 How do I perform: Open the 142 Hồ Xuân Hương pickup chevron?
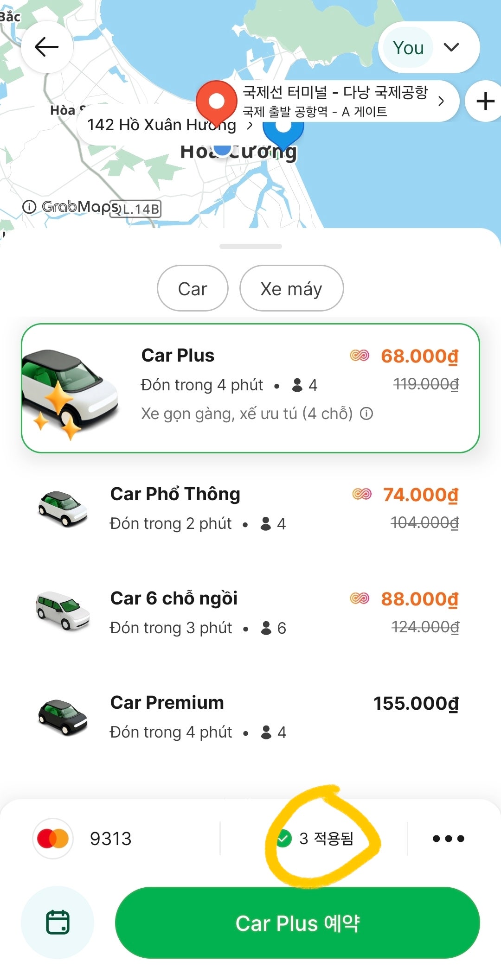point(250,125)
